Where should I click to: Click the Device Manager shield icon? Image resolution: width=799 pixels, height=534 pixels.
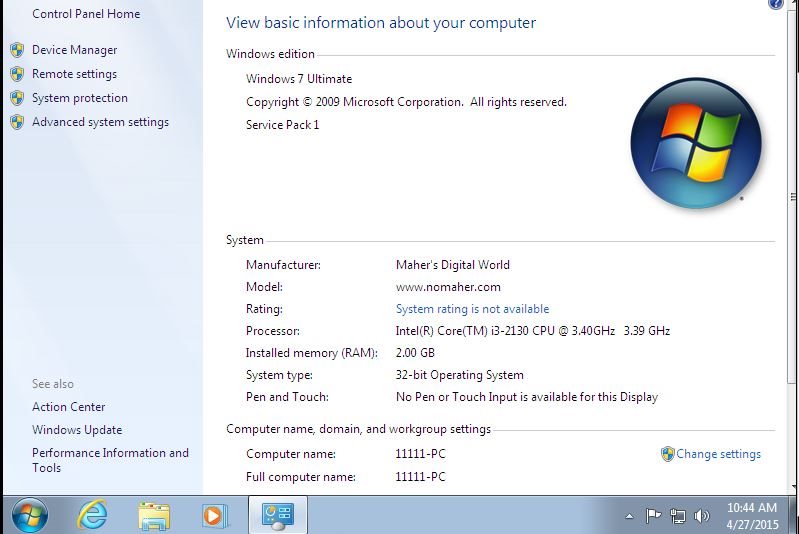(17, 50)
